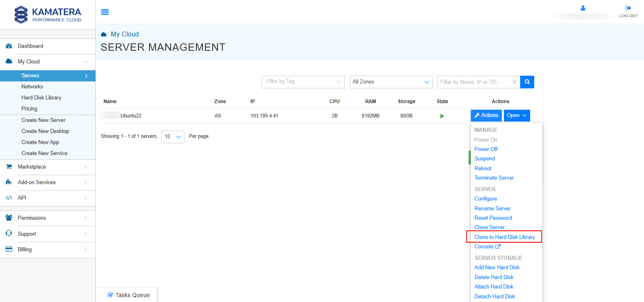The width and height of the screenshot is (644, 302).
Task: Open Create New Server link
Action: pyautogui.click(x=43, y=120)
